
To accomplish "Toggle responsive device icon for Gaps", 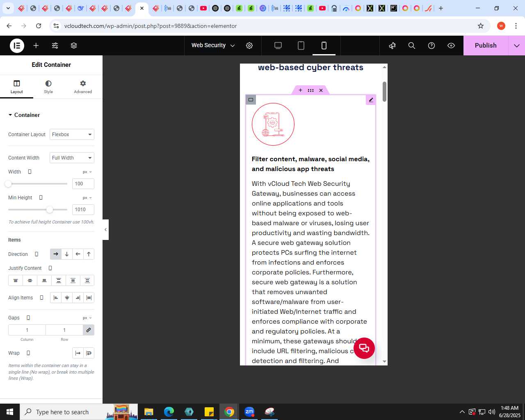I will point(28,318).
